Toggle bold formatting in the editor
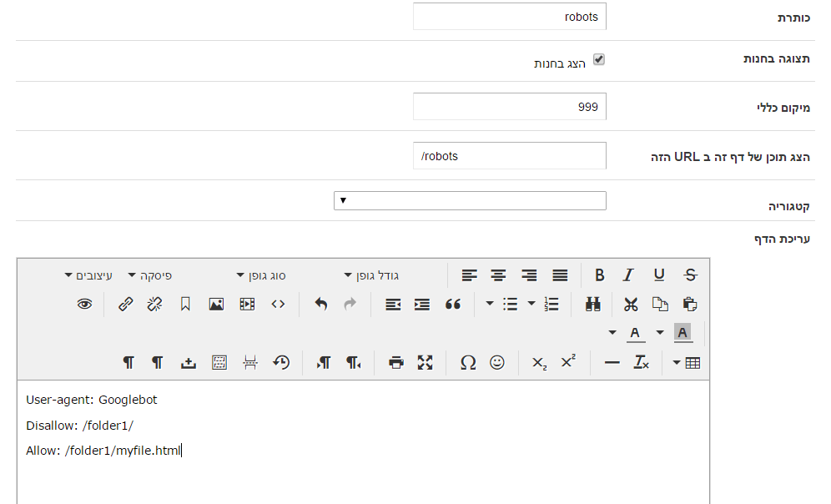The width and height of the screenshot is (831, 504). pyautogui.click(x=600, y=275)
